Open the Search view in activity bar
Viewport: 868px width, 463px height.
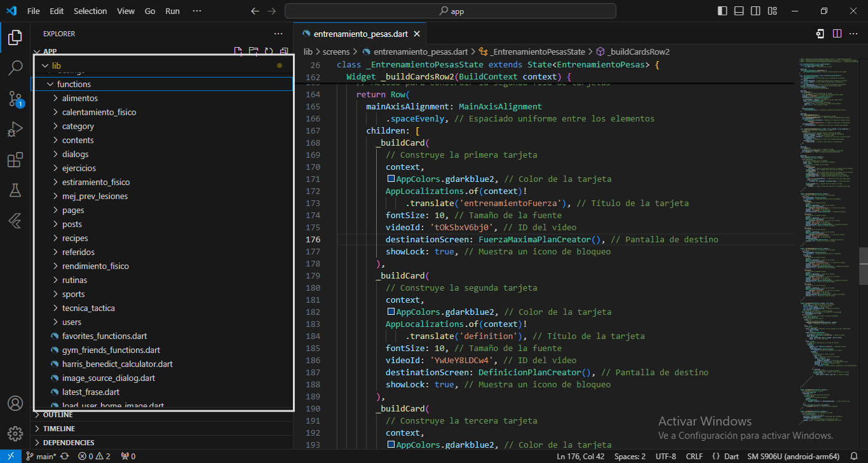[x=15, y=68]
